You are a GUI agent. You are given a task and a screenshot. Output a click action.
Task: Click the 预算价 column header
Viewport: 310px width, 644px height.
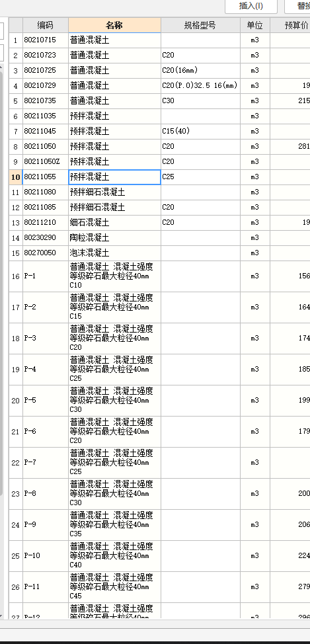click(x=290, y=26)
